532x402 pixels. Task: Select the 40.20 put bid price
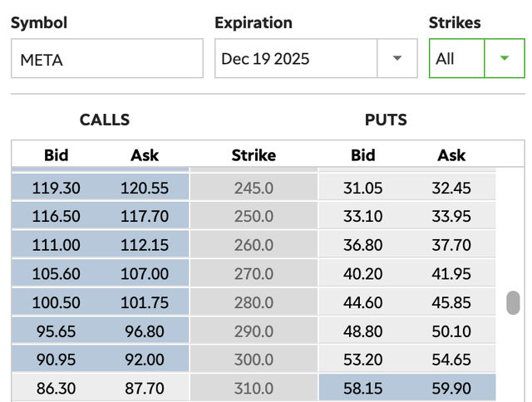[x=362, y=273]
